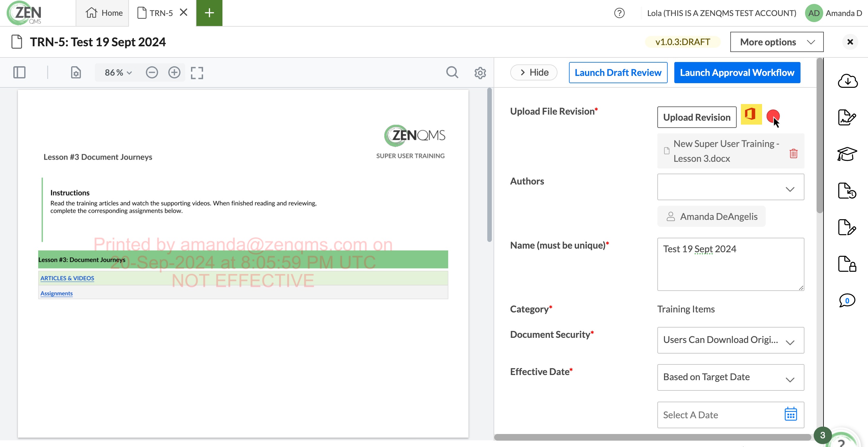Open document lock permissions icon
868x447 pixels.
point(847,264)
